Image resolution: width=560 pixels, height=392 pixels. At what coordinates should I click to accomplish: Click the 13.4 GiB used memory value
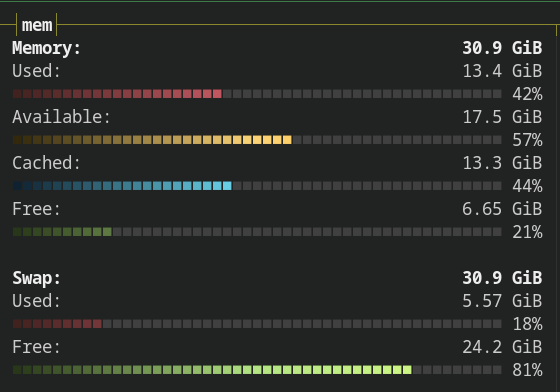(502, 71)
